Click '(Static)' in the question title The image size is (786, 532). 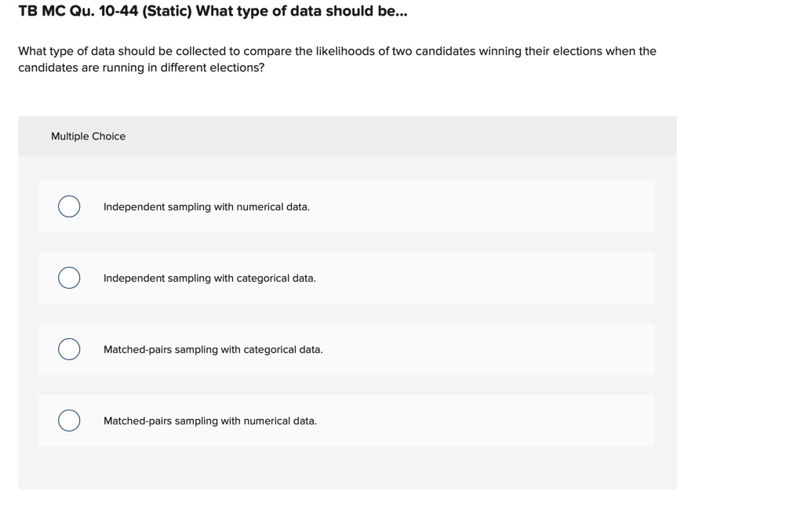click(x=167, y=12)
